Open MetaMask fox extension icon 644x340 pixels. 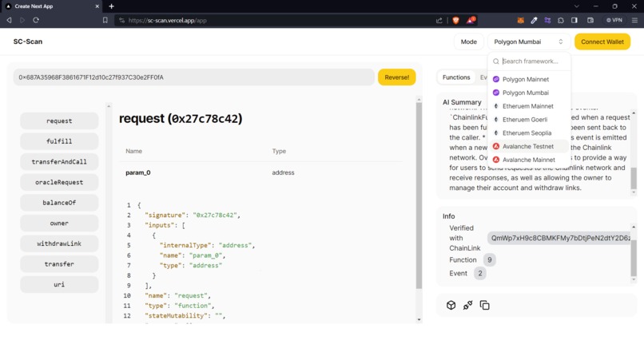pos(520,20)
